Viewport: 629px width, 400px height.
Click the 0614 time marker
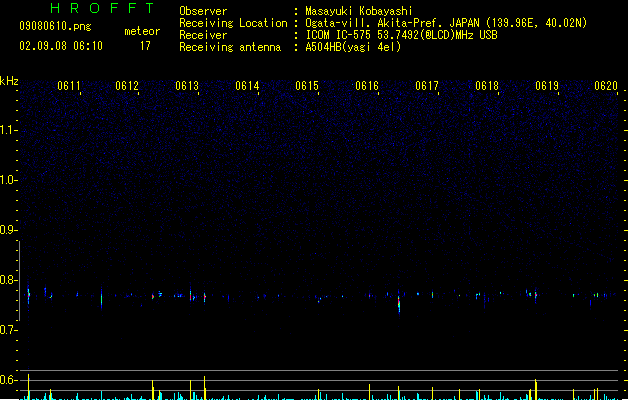247,86
